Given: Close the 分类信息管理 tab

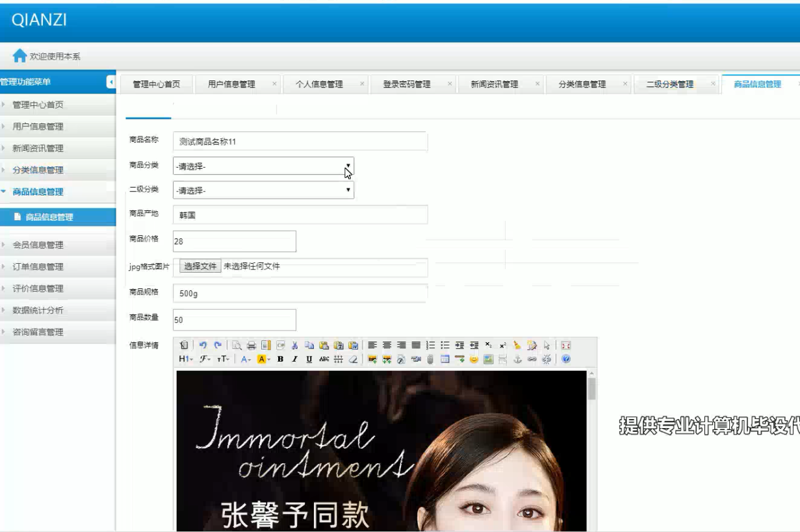Looking at the screenshot, I should [625, 84].
